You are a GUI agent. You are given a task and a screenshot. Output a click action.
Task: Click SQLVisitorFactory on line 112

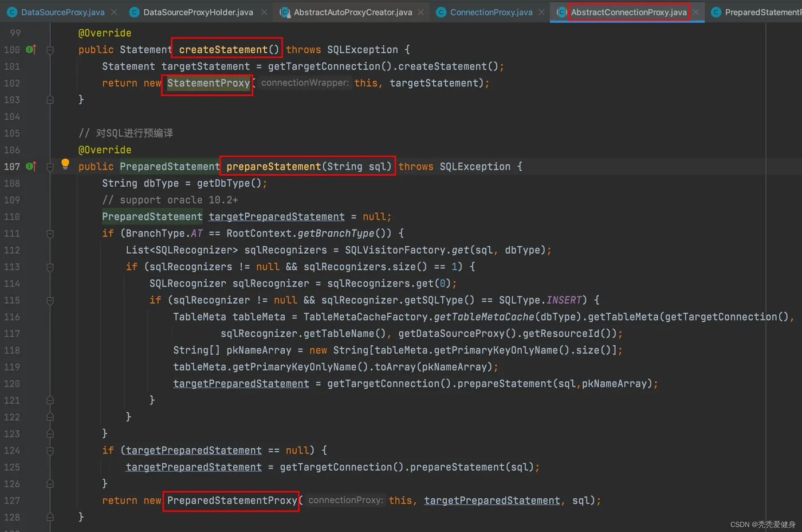(x=395, y=250)
